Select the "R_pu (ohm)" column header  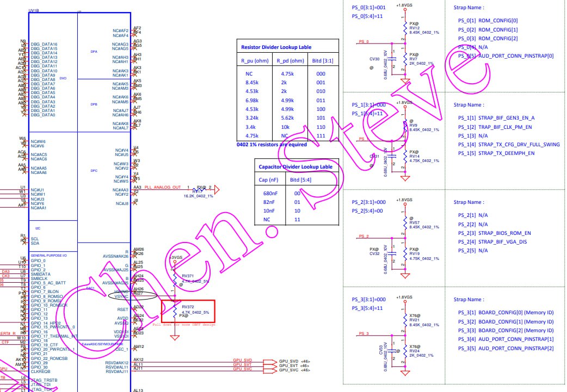pyautogui.click(x=255, y=61)
